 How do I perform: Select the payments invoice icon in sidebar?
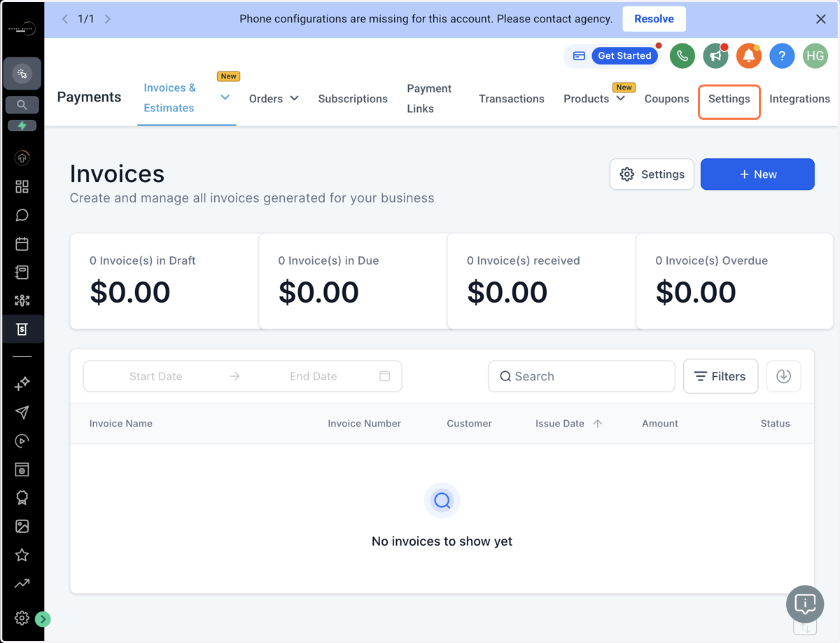click(x=22, y=329)
